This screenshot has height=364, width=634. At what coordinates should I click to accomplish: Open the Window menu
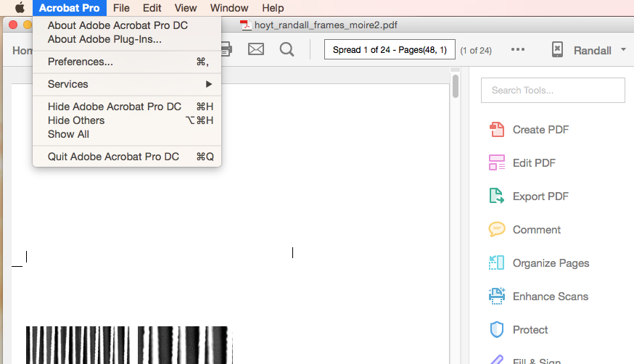[x=229, y=8]
